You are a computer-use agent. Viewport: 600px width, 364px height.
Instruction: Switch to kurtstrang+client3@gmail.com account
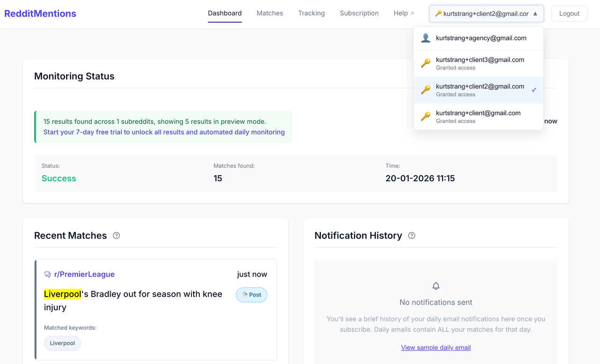tap(479, 63)
